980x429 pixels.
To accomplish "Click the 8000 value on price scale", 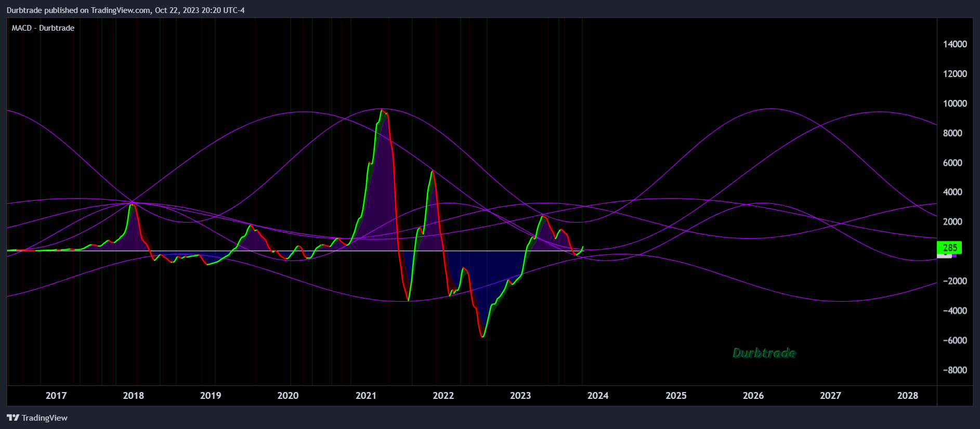I will pos(953,133).
